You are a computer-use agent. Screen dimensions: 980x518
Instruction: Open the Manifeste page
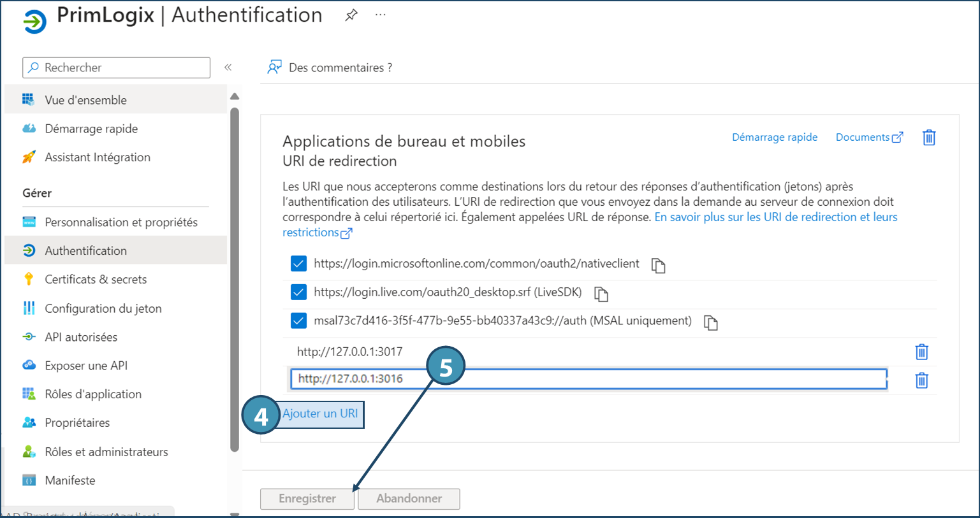click(x=70, y=480)
